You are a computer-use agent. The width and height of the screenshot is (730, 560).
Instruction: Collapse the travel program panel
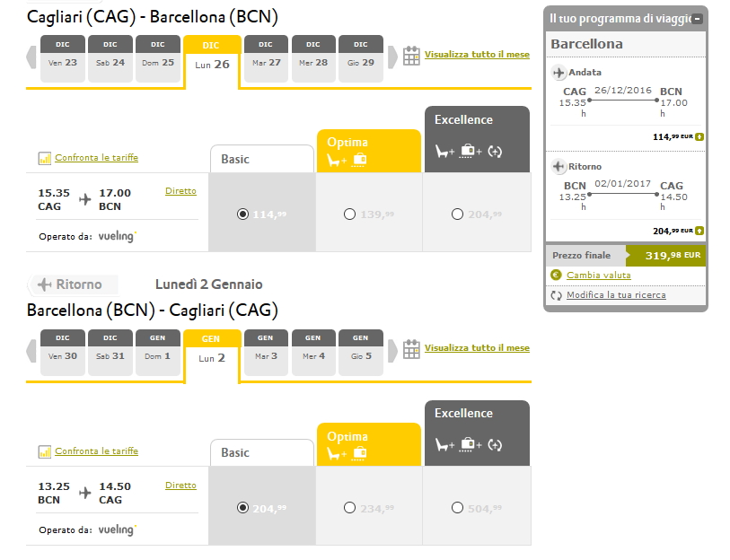coord(698,19)
